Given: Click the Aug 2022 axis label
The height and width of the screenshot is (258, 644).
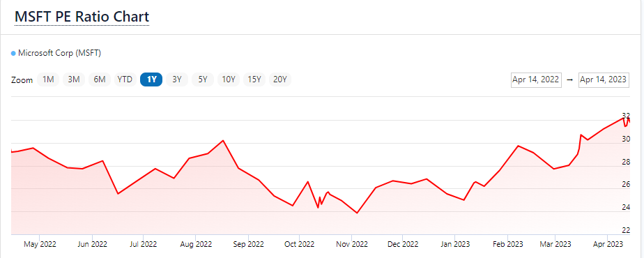Looking at the screenshot, I should tap(195, 244).
